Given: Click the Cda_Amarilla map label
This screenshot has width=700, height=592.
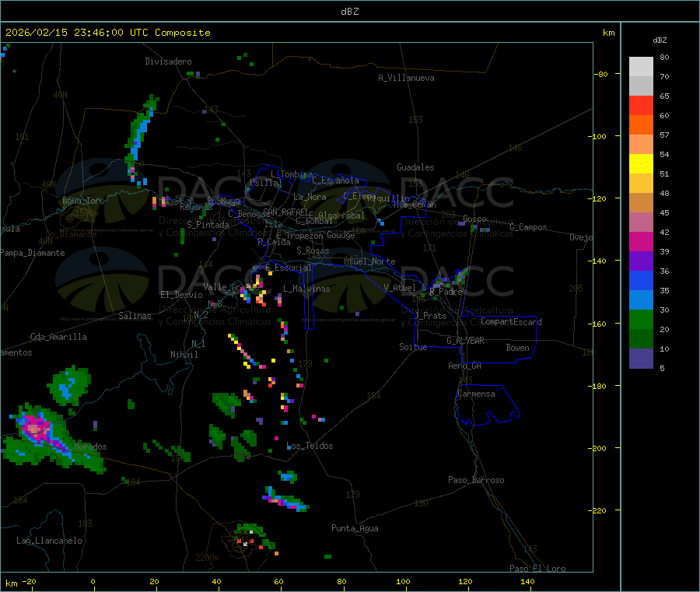Looking at the screenshot, I should click(58, 337).
